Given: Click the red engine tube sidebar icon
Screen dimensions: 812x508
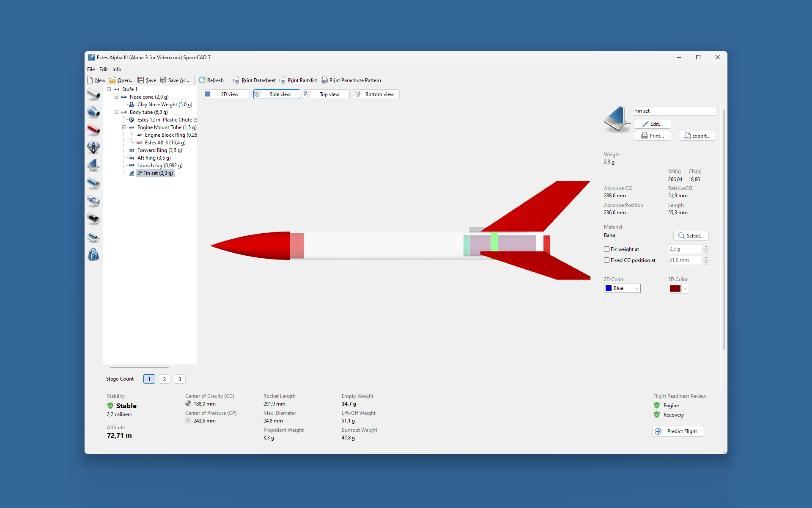Looking at the screenshot, I should click(x=93, y=130).
